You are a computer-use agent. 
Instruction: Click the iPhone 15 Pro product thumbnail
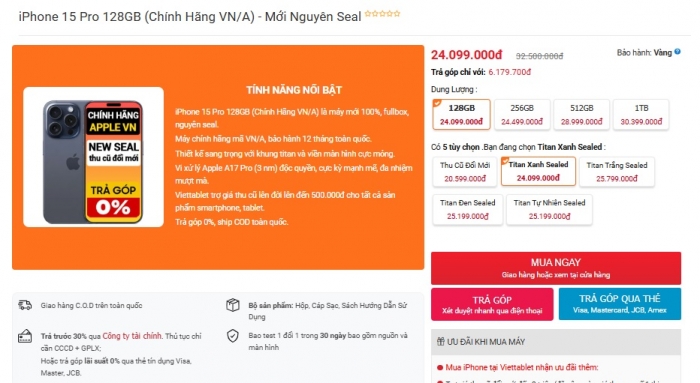[93, 157]
